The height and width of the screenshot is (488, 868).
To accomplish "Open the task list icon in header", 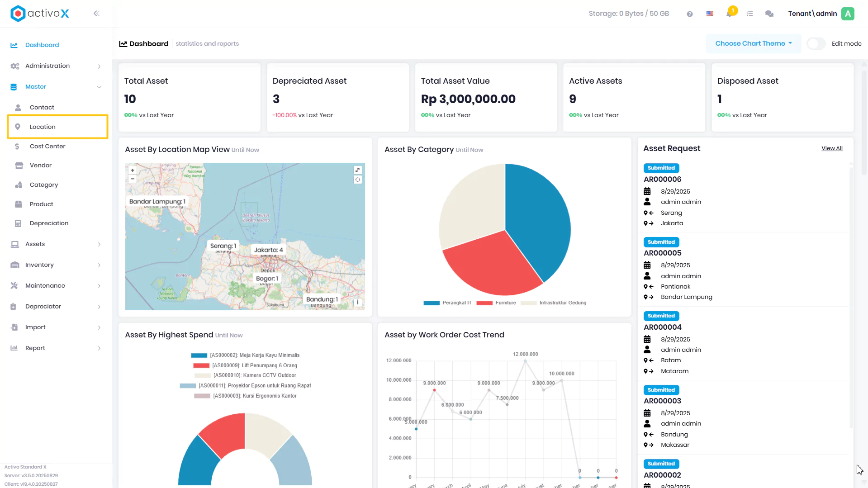I will pyautogui.click(x=749, y=14).
